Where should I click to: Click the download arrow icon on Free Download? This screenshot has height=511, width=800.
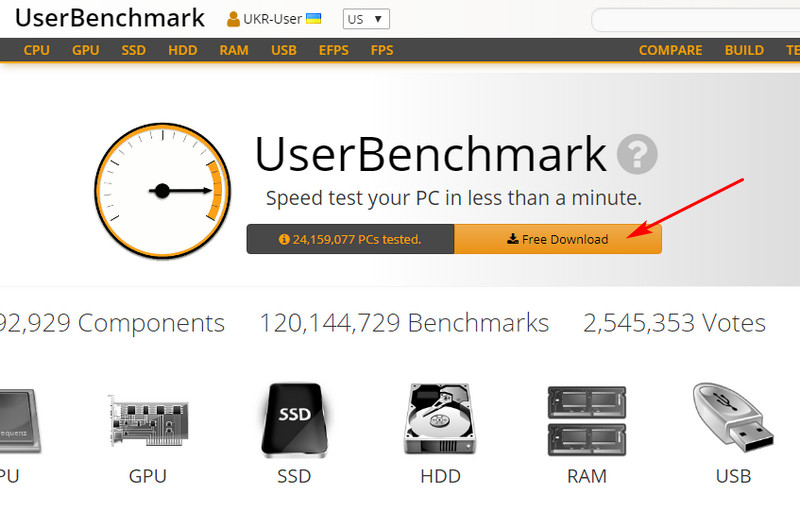coord(513,239)
